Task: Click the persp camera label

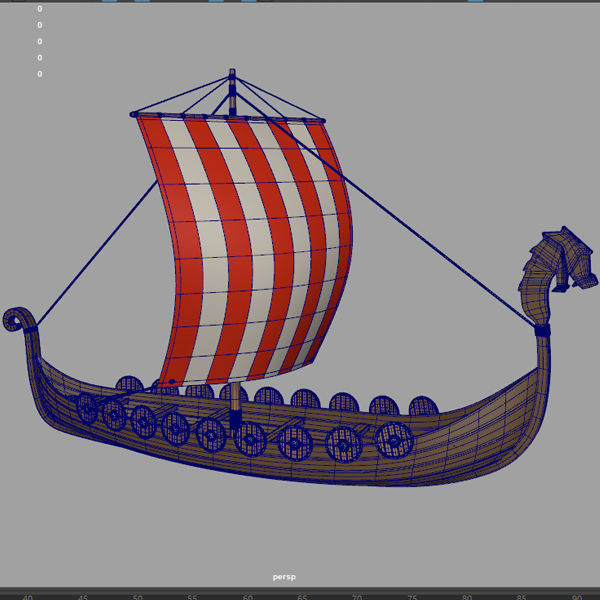Action: tap(284, 577)
